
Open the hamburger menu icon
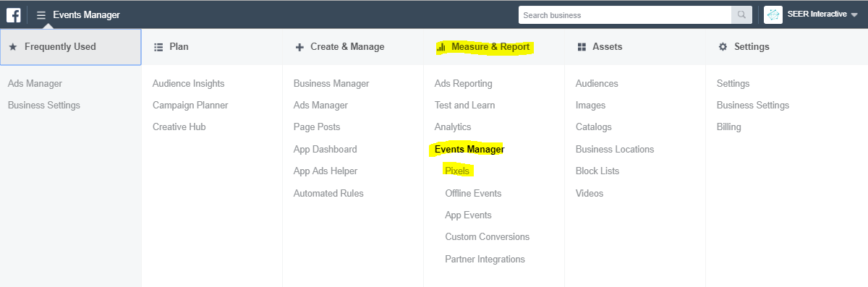tap(41, 14)
